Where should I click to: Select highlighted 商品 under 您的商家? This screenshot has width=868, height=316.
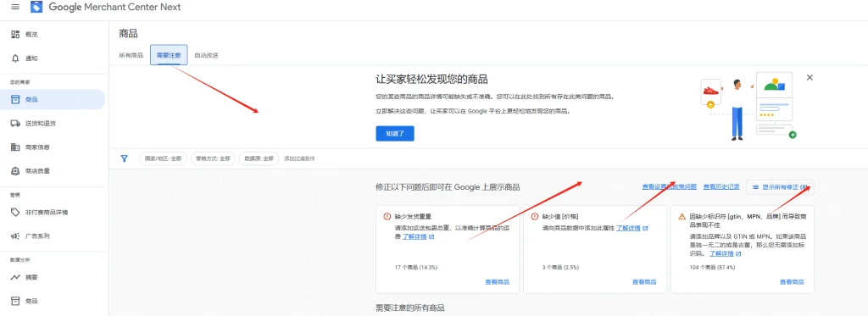pos(52,100)
